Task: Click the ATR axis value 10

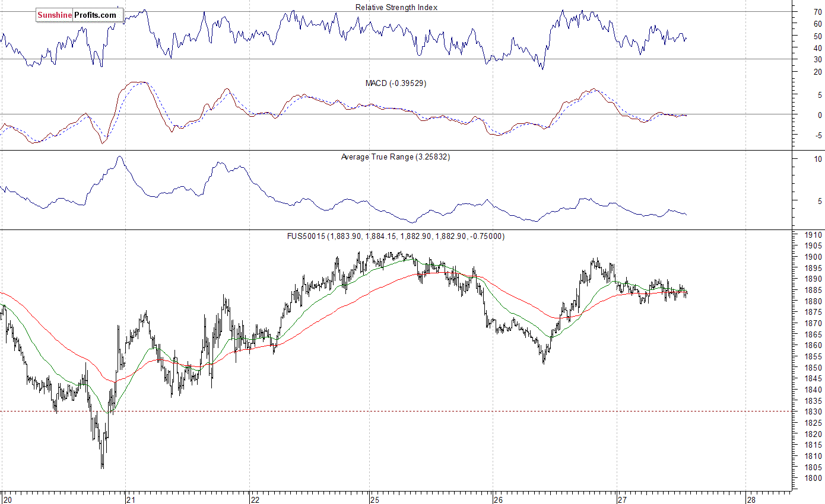Action: tap(818, 159)
